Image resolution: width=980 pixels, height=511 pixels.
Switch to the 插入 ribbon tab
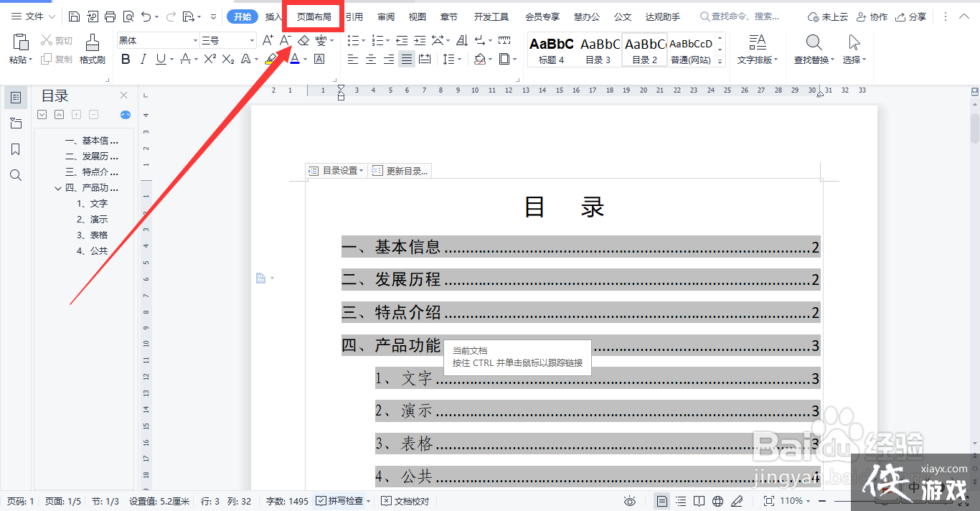click(273, 17)
